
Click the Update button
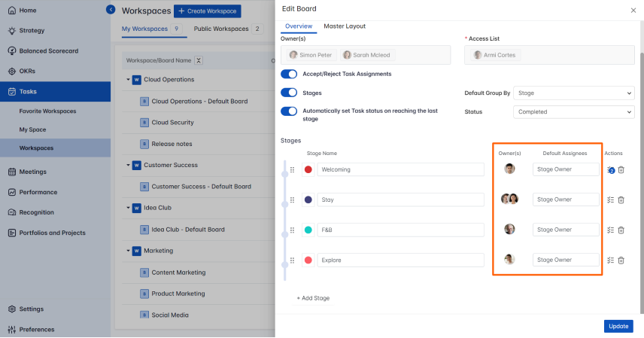point(618,326)
